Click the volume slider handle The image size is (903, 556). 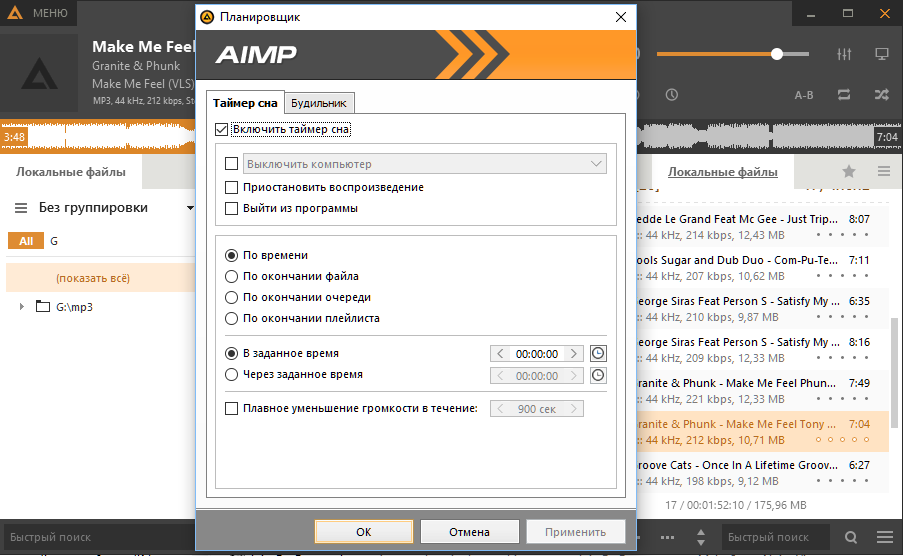(777, 53)
